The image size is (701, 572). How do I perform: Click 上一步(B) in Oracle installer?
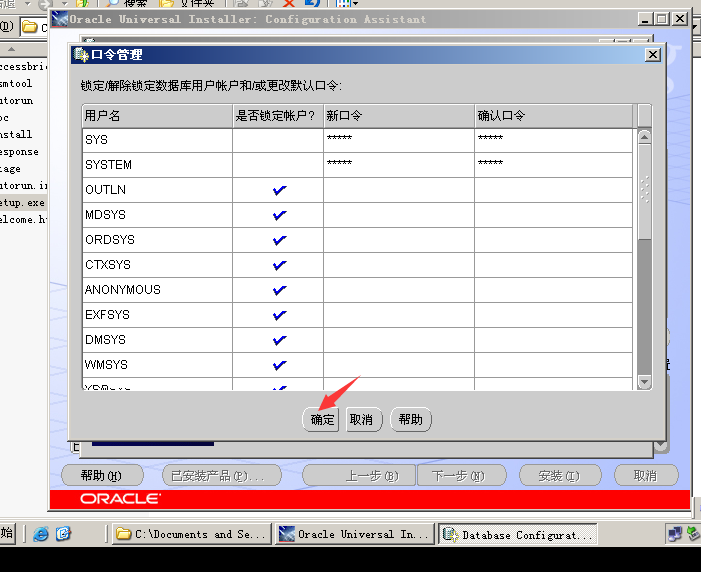(x=359, y=475)
